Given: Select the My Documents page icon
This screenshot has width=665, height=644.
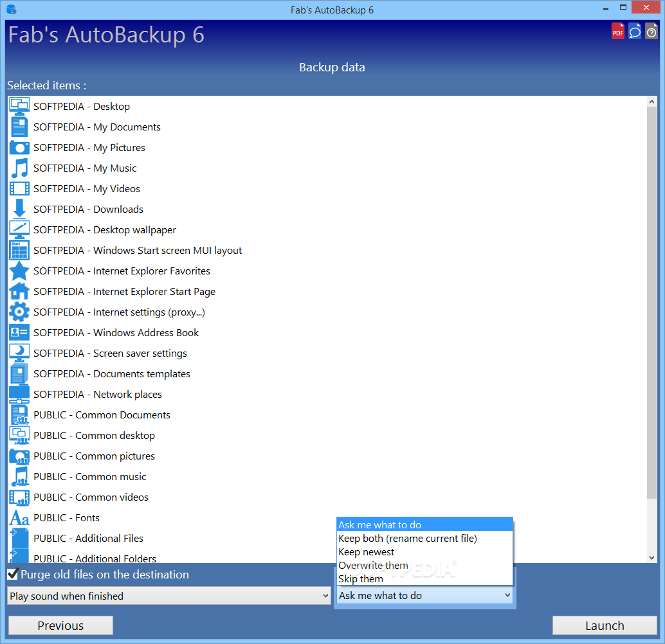Looking at the screenshot, I should pyautogui.click(x=19, y=127).
